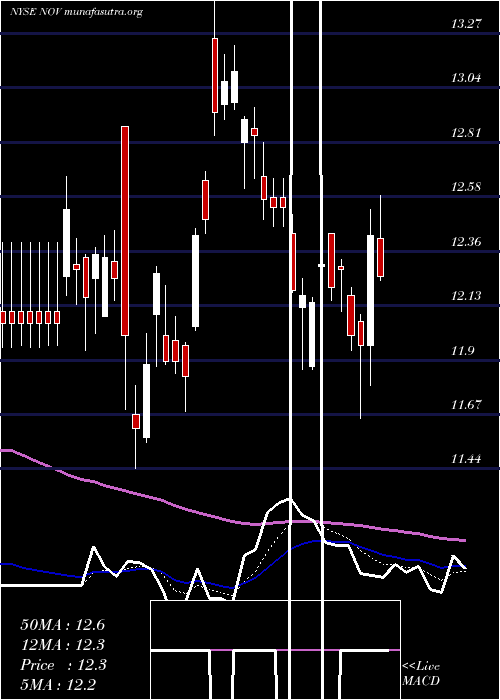Image resolution: width=500 pixels, height=700 pixels.
Task: Click the 11.67 price axis label
Action: click(x=467, y=405)
